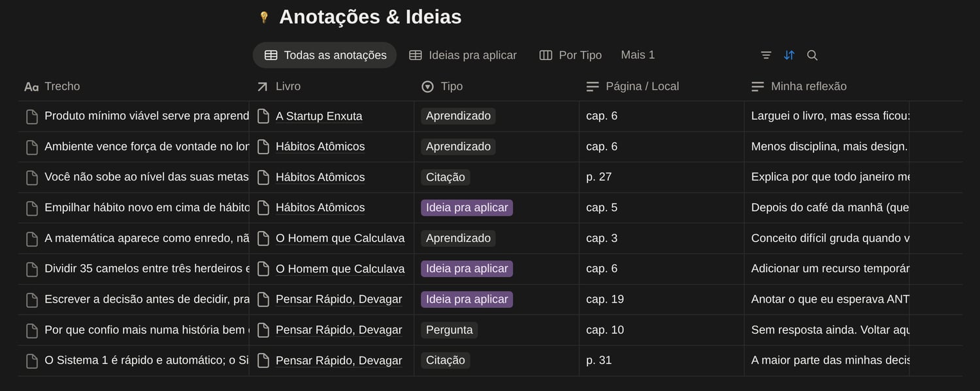Click page icon of 'Produto mínimo viável' row
The width and height of the screenshot is (980, 391).
pyautogui.click(x=31, y=116)
